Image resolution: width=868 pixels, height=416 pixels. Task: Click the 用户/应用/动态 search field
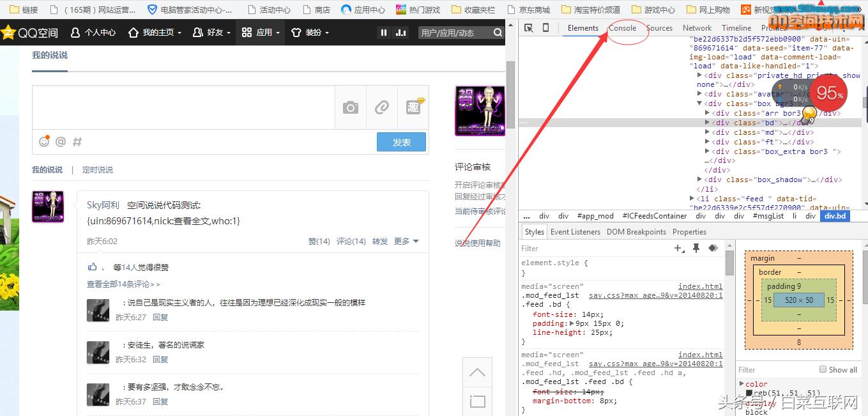[x=455, y=33]
